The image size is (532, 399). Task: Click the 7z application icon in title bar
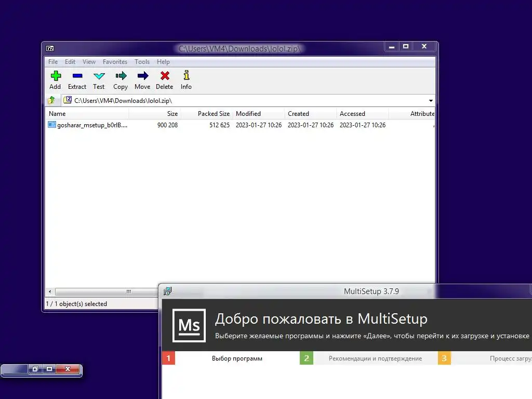tap(50, 48)
